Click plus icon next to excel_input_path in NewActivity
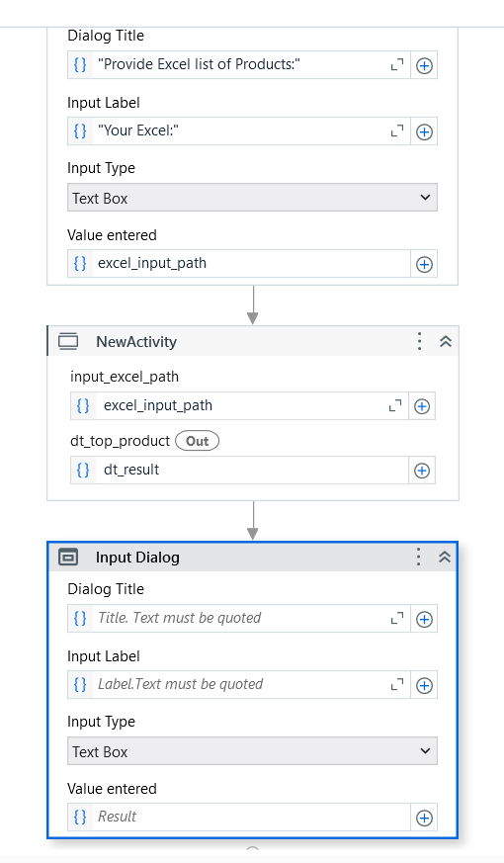Viewport: 504px width, 863px height. pyautogui.click(x=421, y=406)
